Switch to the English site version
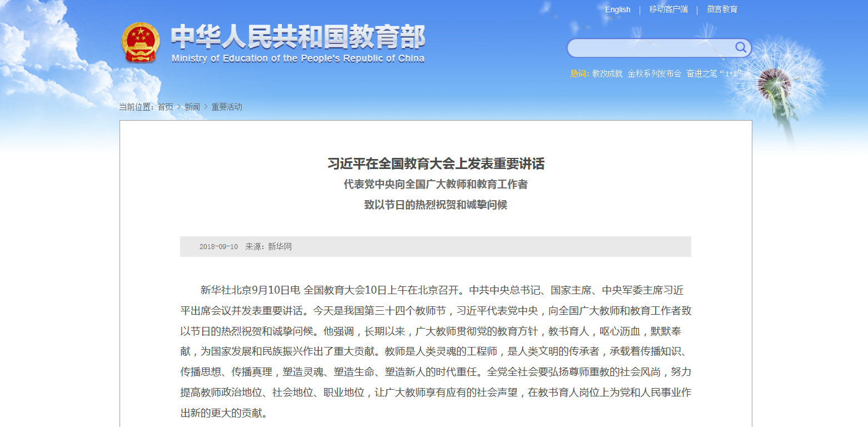The image size is (868, 427). click(617, 9)
